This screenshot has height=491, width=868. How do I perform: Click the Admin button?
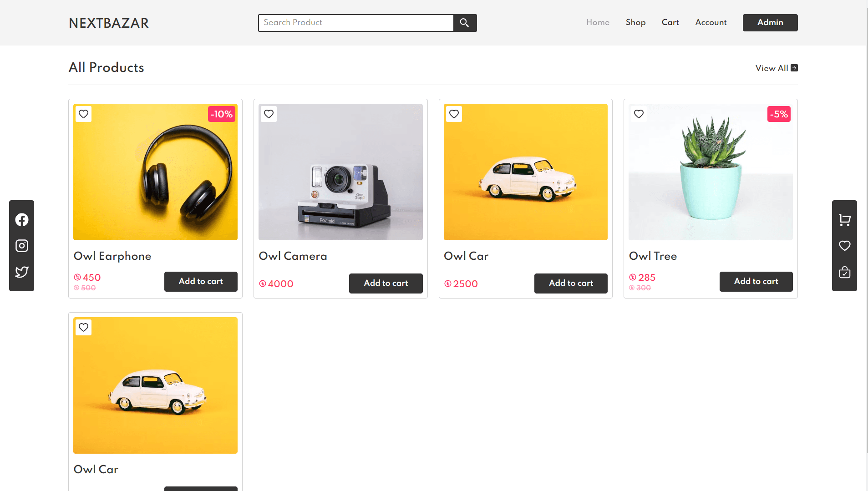point(770,23)
